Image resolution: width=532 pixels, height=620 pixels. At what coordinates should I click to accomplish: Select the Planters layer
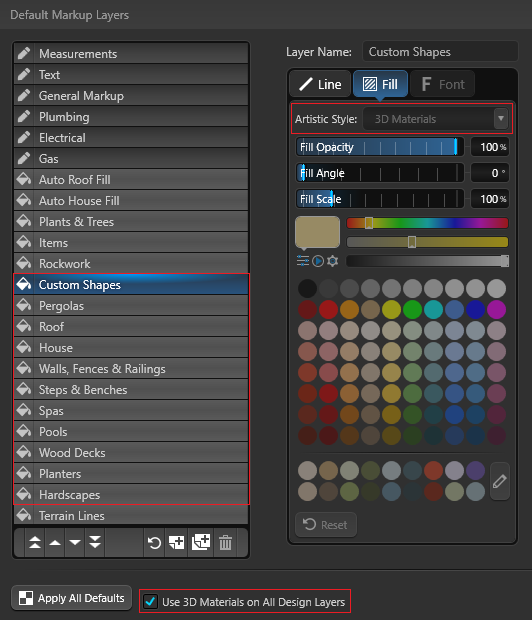131,473
